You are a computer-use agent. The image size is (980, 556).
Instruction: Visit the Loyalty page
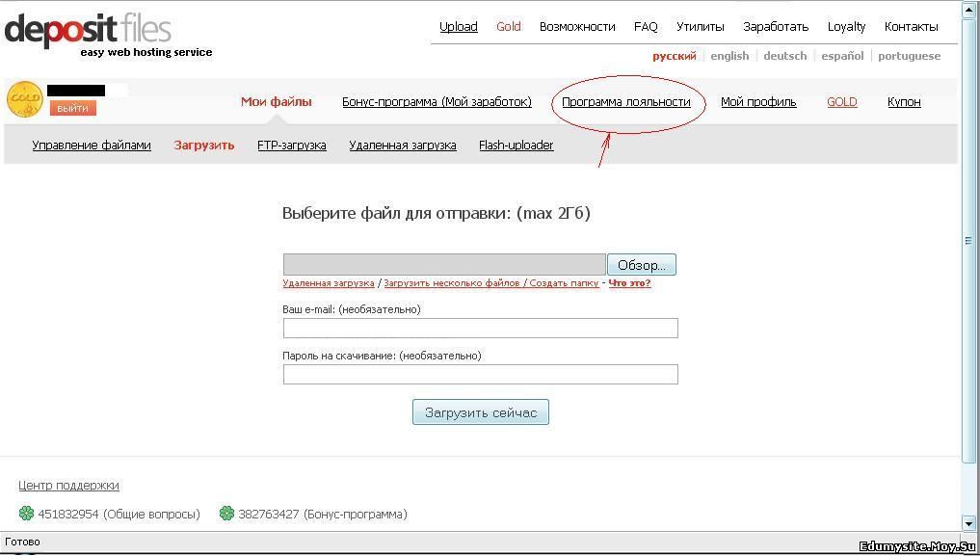[x=847, y=27]
